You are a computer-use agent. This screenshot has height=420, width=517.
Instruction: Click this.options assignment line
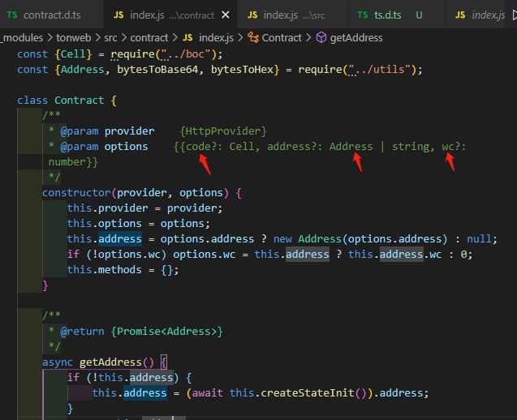[139, 224]
